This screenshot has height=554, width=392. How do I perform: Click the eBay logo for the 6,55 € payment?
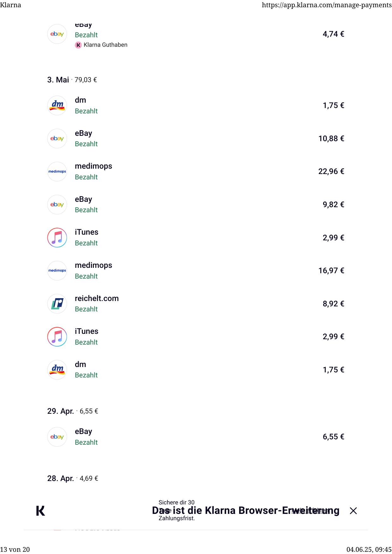(57, 437)
